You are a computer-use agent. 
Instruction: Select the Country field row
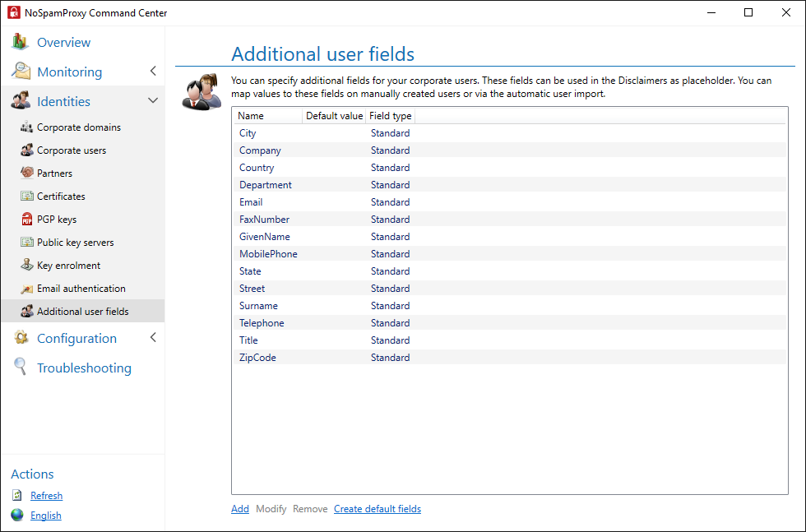[x=510, y=168]
